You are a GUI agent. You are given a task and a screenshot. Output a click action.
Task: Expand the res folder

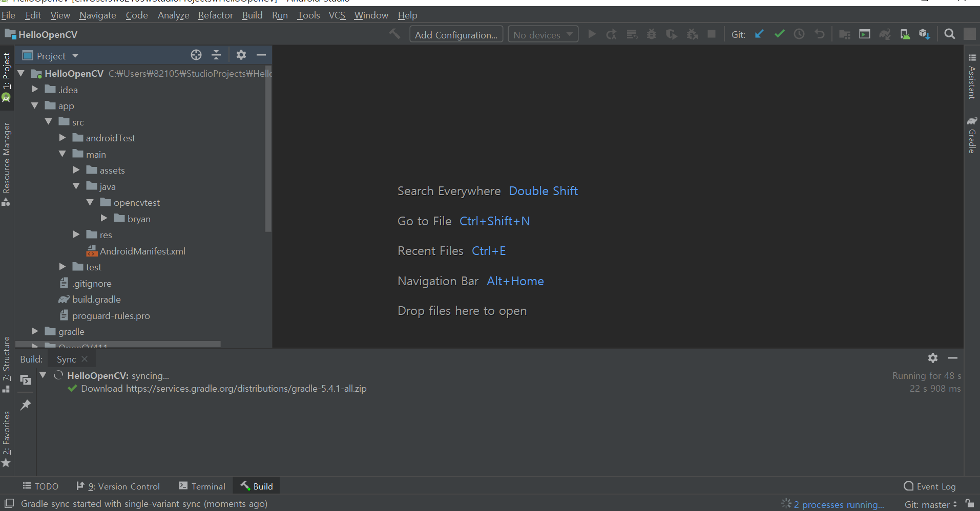[76, 234]
